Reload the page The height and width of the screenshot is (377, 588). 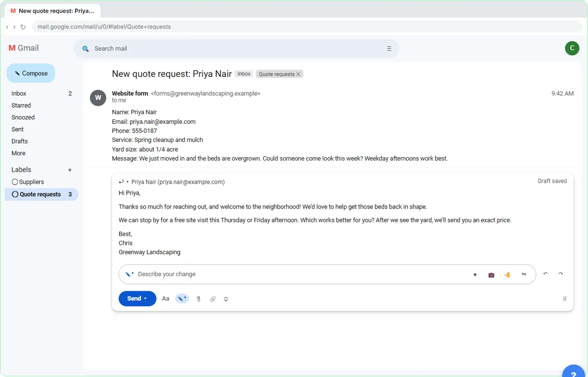pyautogui.click(x=23, y=27)
